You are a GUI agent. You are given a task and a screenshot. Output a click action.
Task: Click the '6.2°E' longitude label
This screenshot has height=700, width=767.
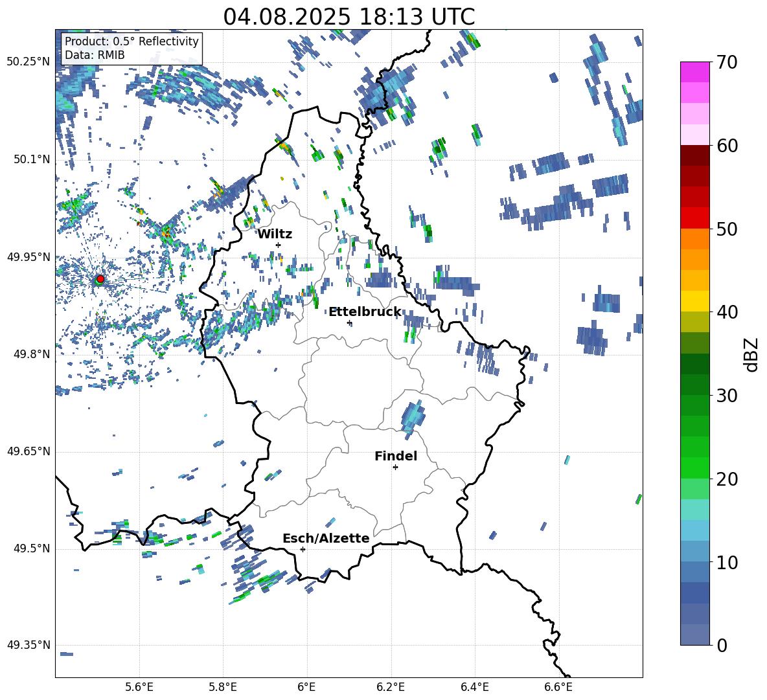click(x=391, y=687)
